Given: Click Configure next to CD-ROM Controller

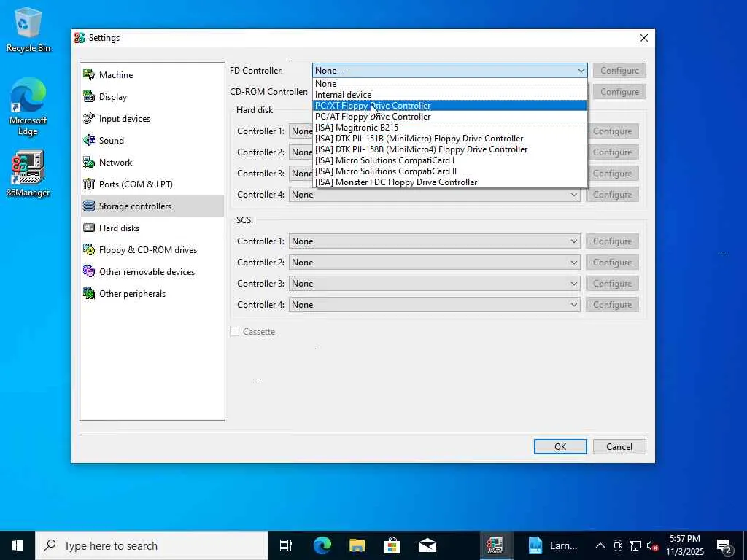Looking at the screenshot, I should point(619,92).
